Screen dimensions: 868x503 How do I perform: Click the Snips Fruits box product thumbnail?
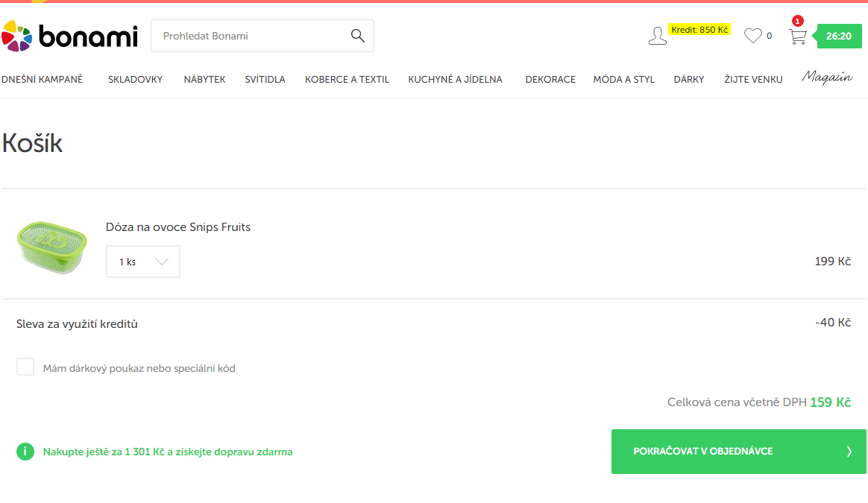coord(51,247)
